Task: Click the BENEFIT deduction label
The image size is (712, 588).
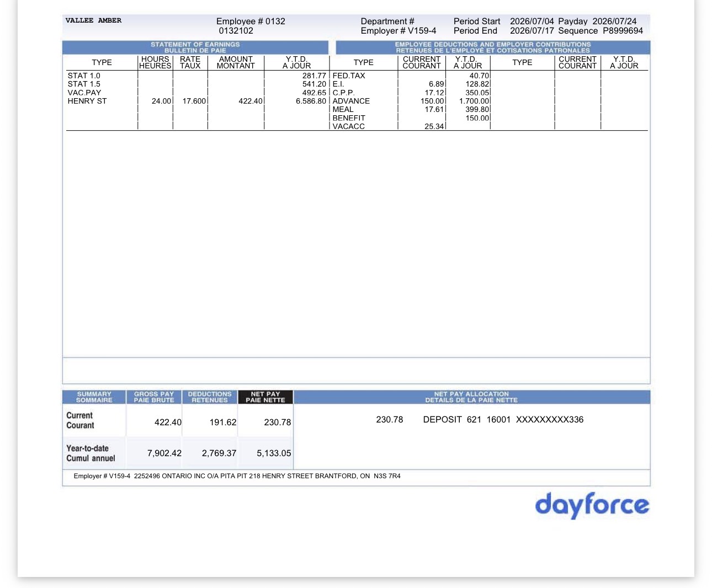Action: click(x=349, y=118)
